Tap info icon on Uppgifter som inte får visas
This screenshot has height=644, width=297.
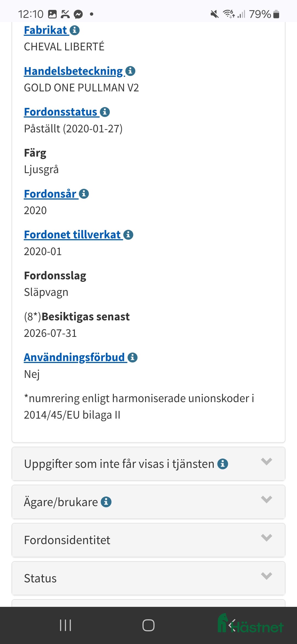pos(222,464)
